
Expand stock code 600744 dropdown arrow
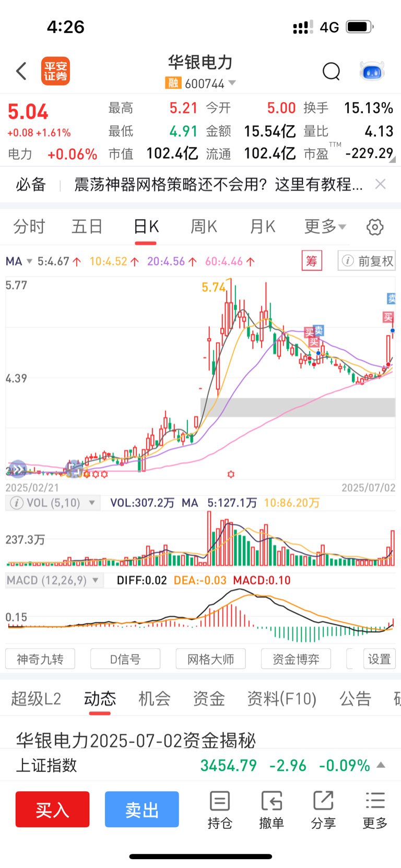(x=232, y=83)
